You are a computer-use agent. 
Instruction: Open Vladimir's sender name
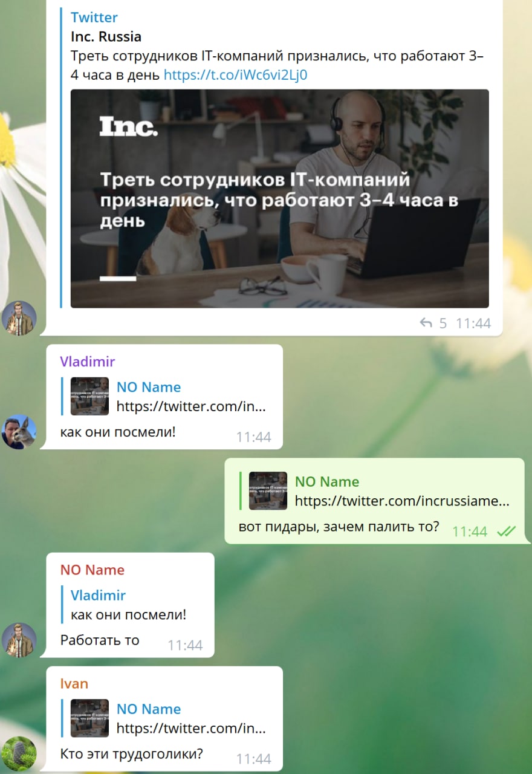click(x=88, y=362)
